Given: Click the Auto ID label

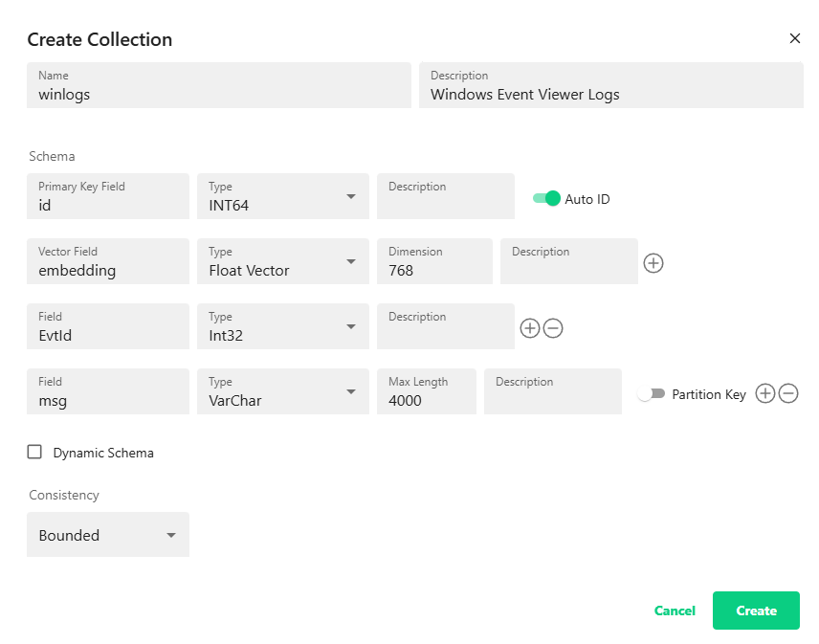Looking at the screenshot, I should tap(587, 199).
